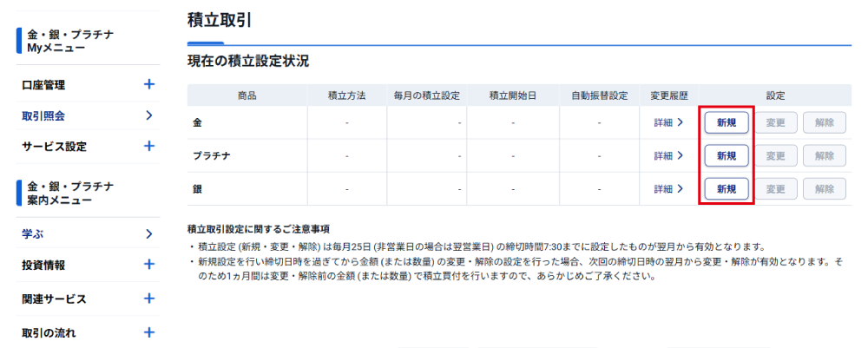Screen dimensions: 868x348
Task: Open 詳細 change history for 銀
Action: 668,189
